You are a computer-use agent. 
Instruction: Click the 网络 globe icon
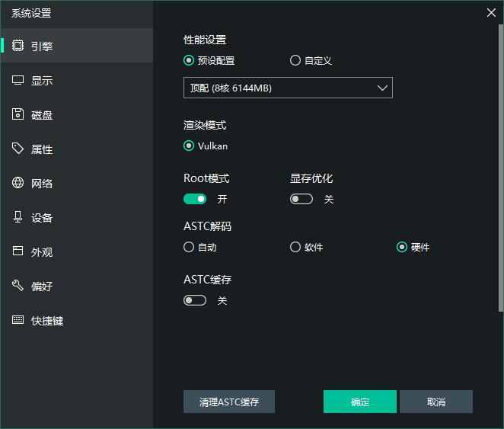pos(18,183)
